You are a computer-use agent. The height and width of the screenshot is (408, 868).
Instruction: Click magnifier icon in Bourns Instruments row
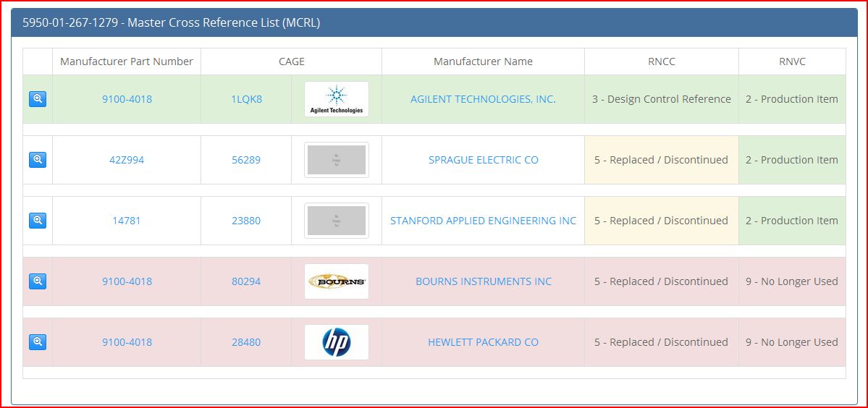point(38,281)
